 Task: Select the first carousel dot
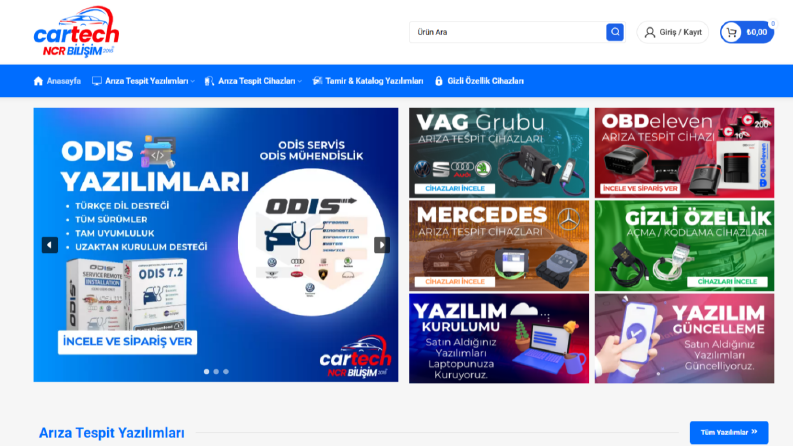click(206, 372)
